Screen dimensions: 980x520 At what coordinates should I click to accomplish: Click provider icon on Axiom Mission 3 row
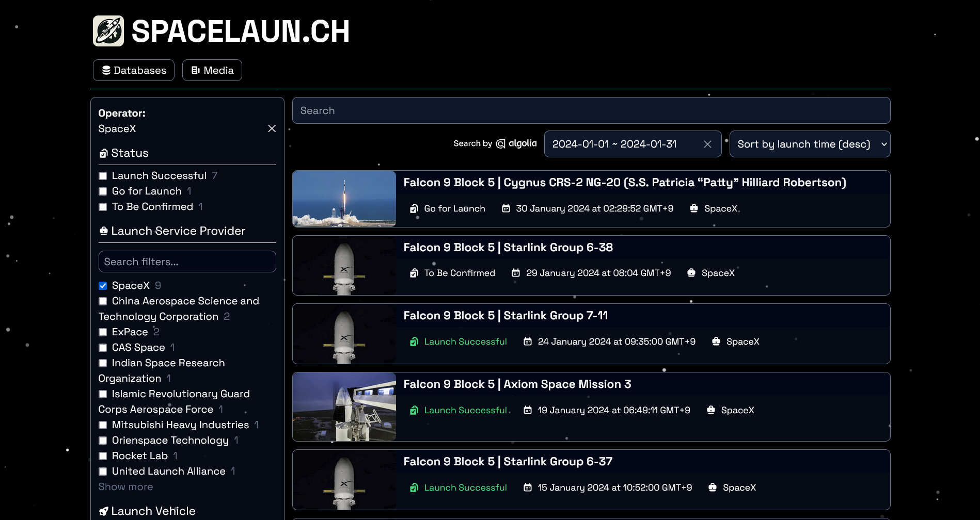(711, 410)
